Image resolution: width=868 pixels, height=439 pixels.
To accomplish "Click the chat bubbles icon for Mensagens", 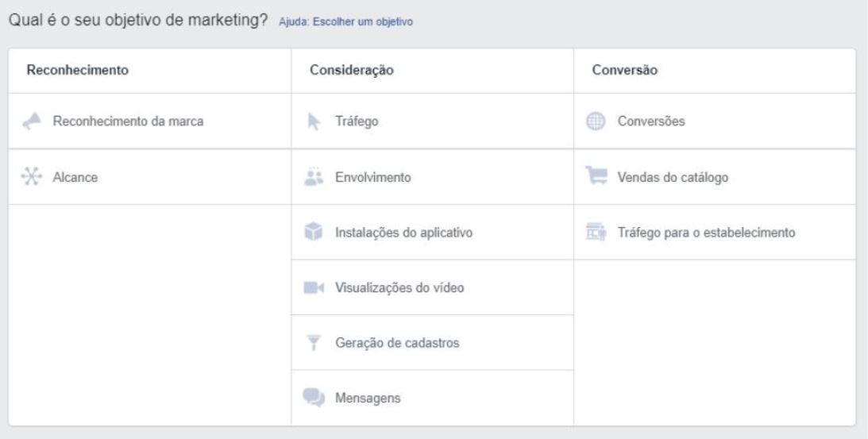I will click(314, 398).
